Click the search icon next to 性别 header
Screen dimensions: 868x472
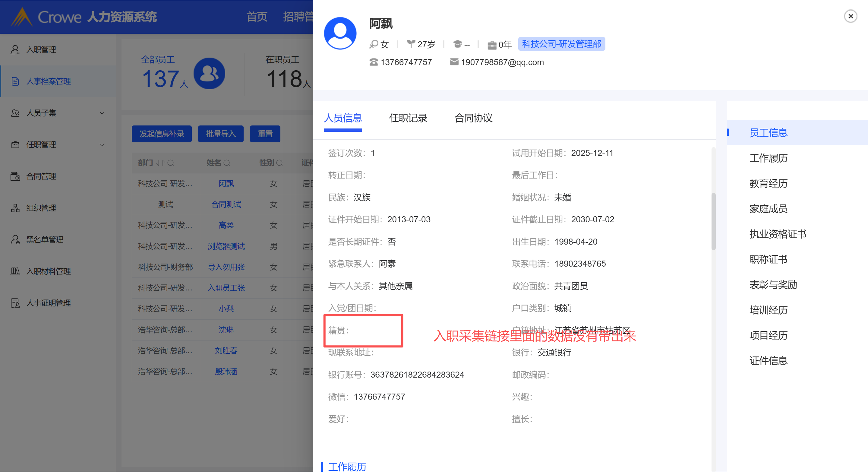pos(279,163)
